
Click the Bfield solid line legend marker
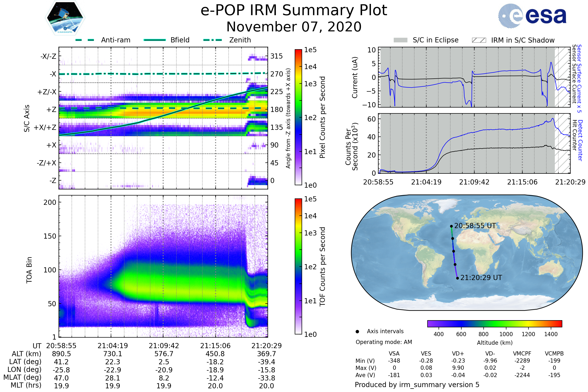coord(155,40)
